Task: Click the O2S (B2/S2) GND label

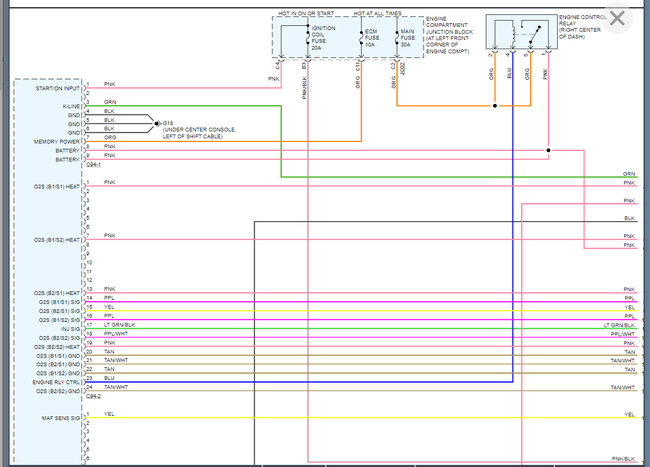Action: coord(58,392)
